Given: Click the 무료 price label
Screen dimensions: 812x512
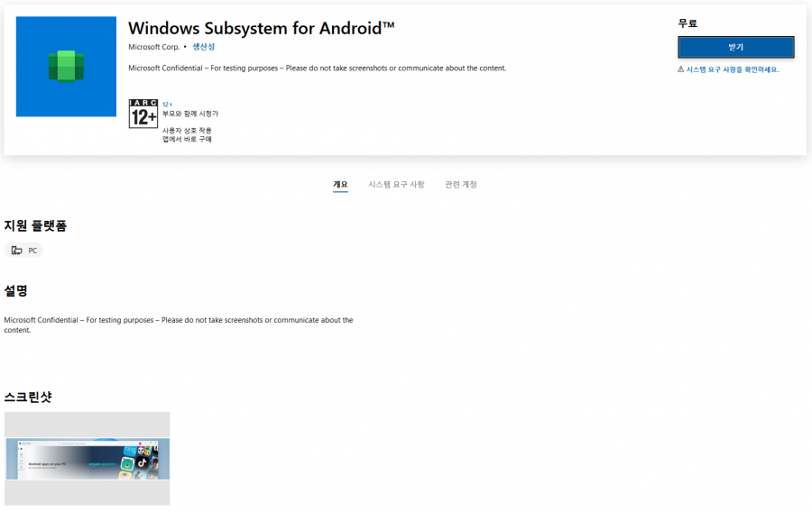Looking at the screenshot, I should (x=687, y=23).
